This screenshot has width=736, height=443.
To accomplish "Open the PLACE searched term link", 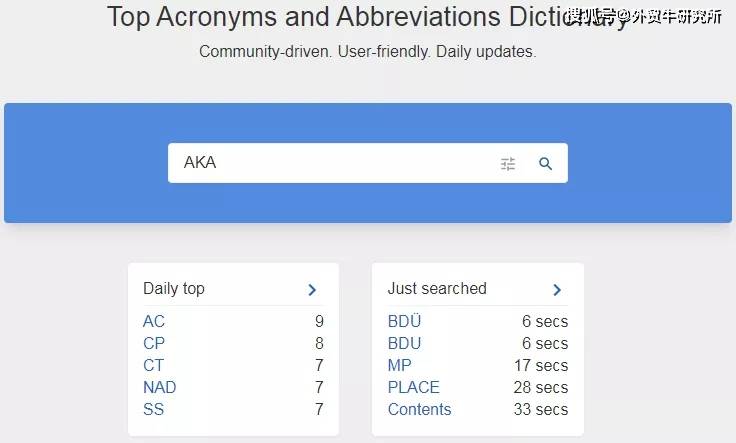I will tap(414, 388).
